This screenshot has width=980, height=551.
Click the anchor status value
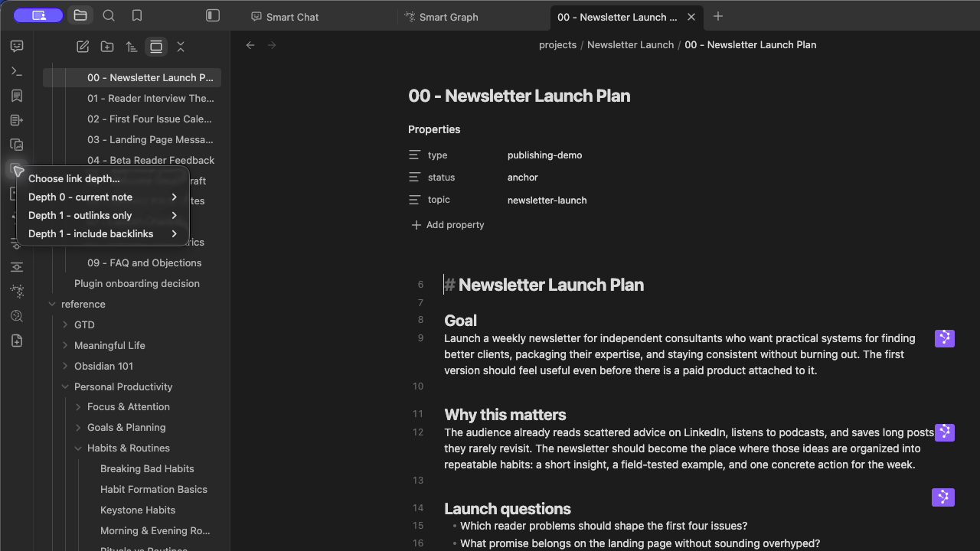523,178
